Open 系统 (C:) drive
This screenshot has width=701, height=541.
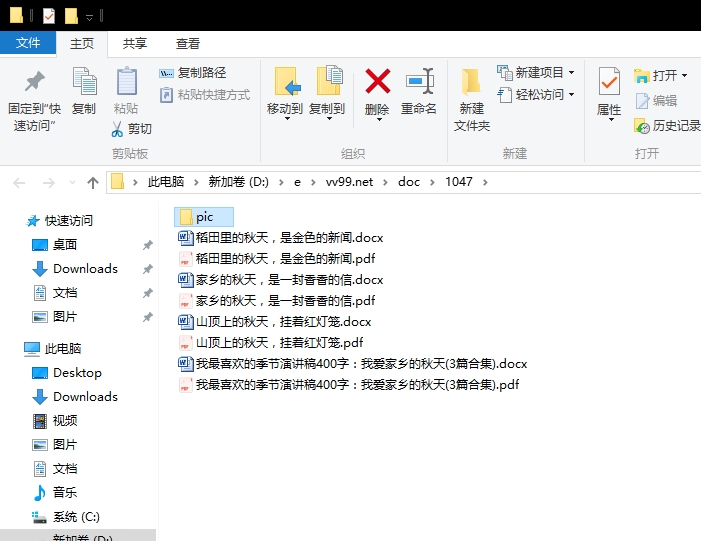[66, 517]
